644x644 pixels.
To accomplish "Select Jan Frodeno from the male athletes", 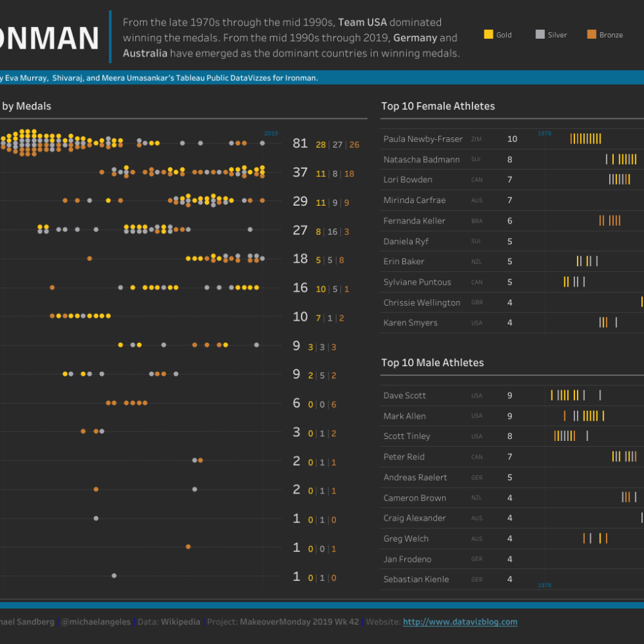I will pos(407,559).
